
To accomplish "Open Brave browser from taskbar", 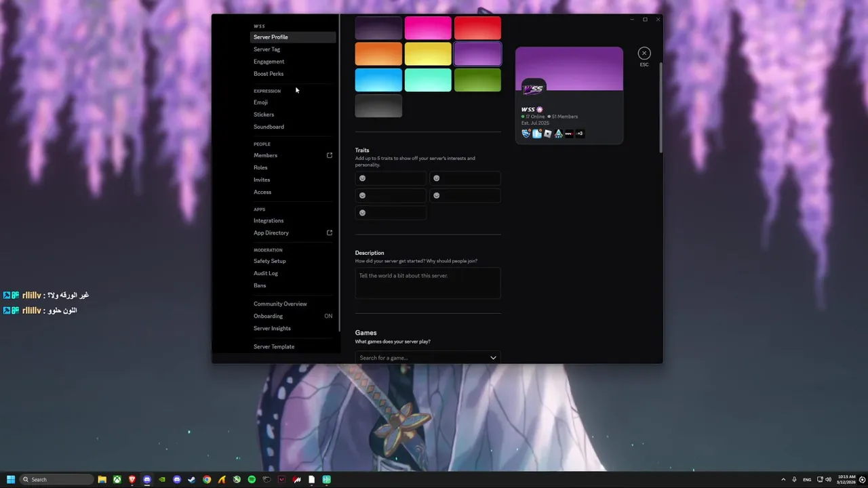I will (x=132, y=479).
